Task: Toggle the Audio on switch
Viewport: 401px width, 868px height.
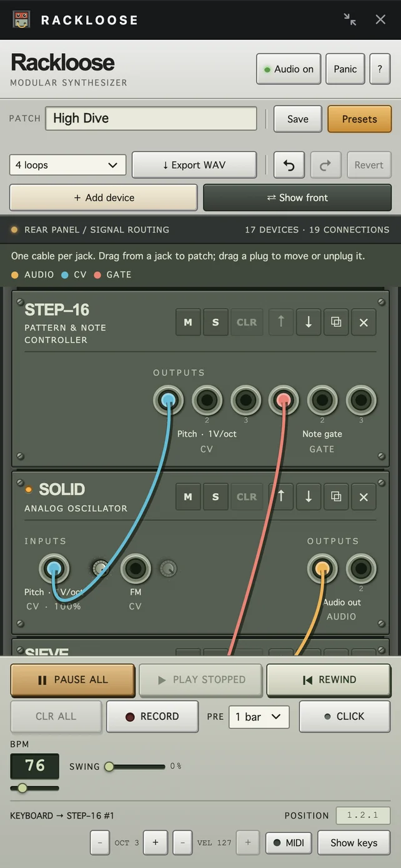Action: 289,69
